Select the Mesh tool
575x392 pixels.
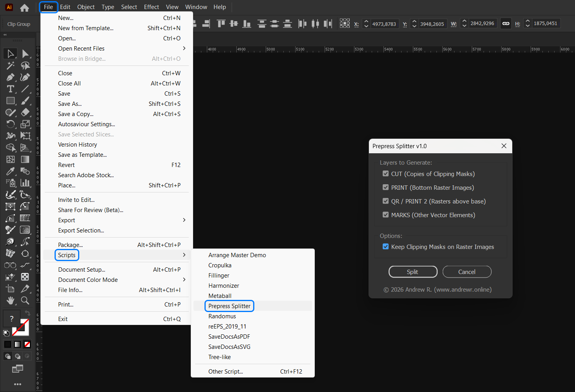point(11,160)
